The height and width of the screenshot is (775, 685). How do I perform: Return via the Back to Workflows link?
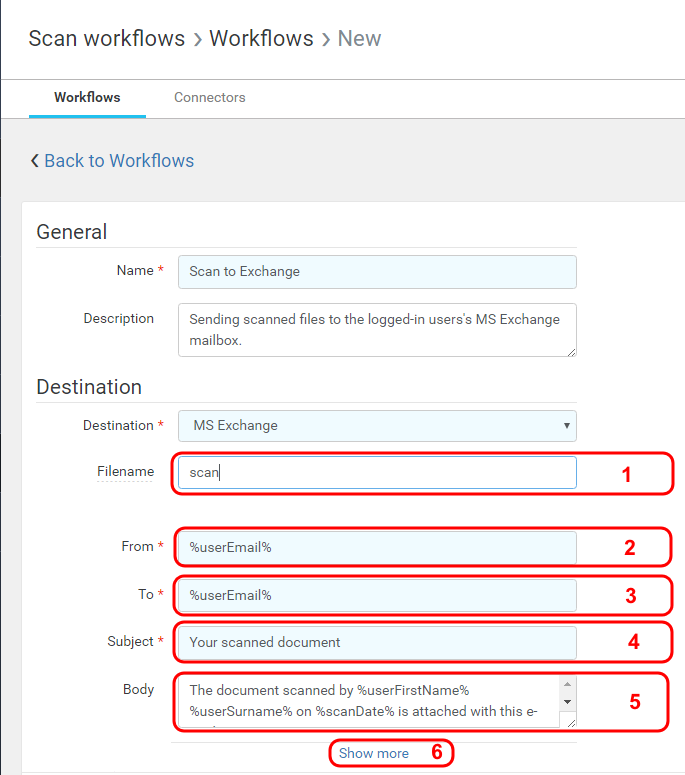(x=119, y=161)
